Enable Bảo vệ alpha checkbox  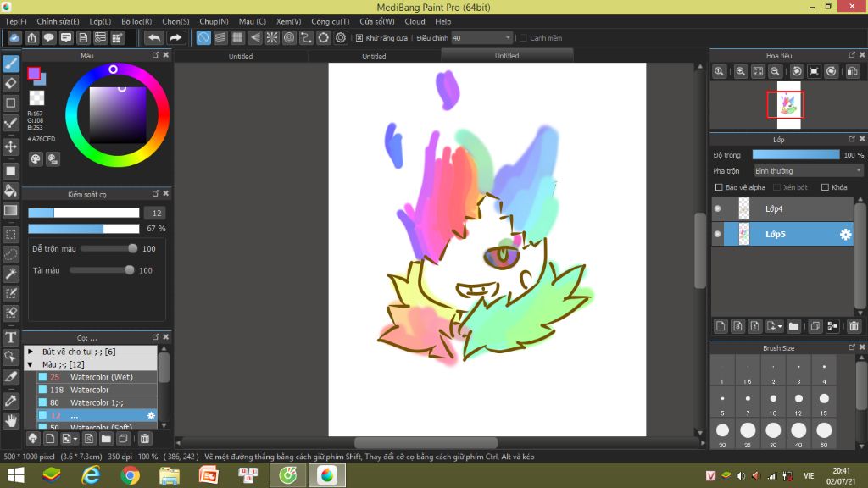(719, 187)
